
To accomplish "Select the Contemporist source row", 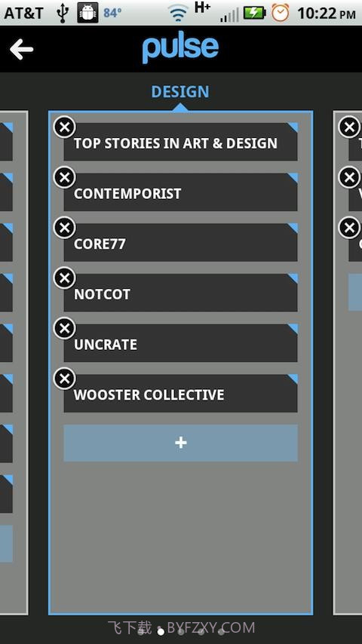I will [x=180, y=192].
